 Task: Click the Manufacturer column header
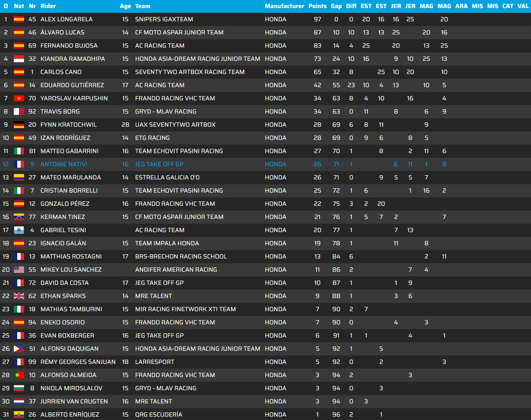click(x=284, y=6)
